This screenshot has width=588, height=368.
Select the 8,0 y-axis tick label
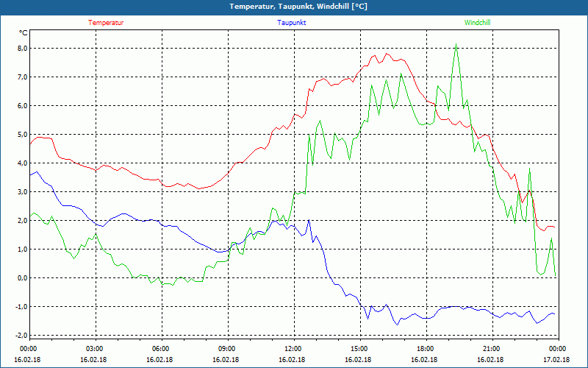(21, 49)
